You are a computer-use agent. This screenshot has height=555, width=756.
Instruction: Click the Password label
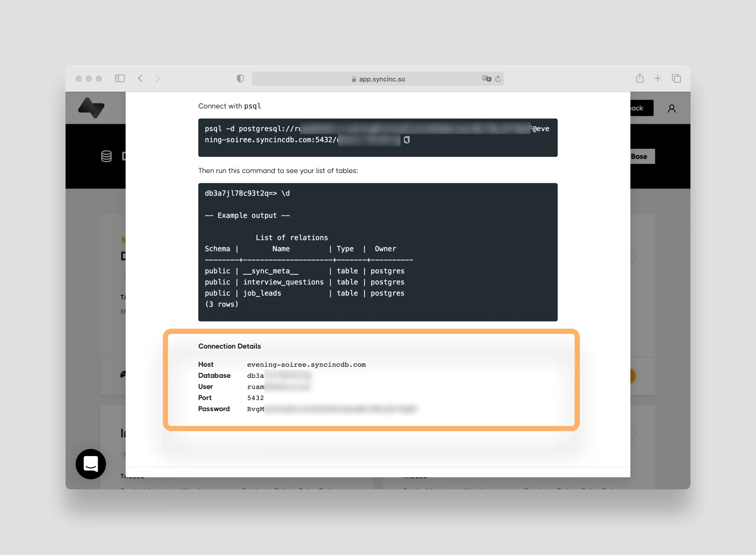(x=214, y=409)
